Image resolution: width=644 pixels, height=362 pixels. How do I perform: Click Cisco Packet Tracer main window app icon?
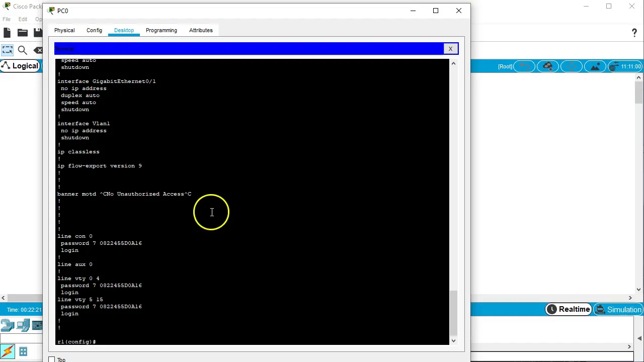7,6
